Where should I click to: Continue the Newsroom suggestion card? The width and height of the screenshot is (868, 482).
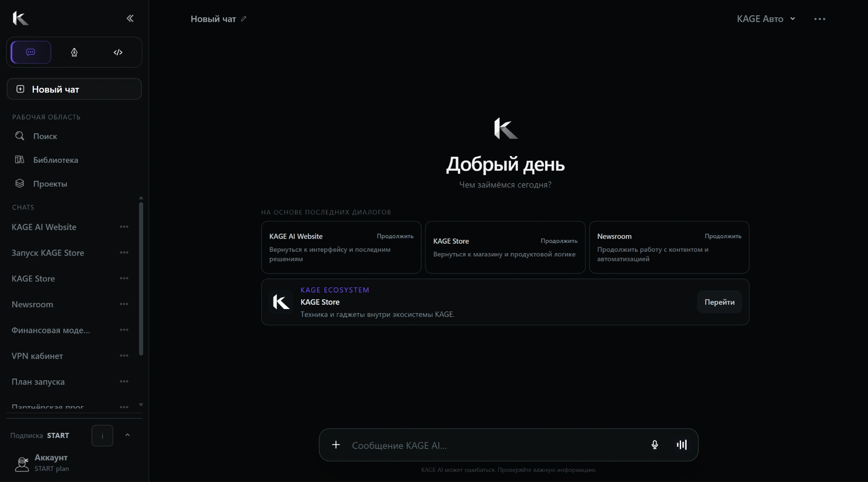(723, 236)
